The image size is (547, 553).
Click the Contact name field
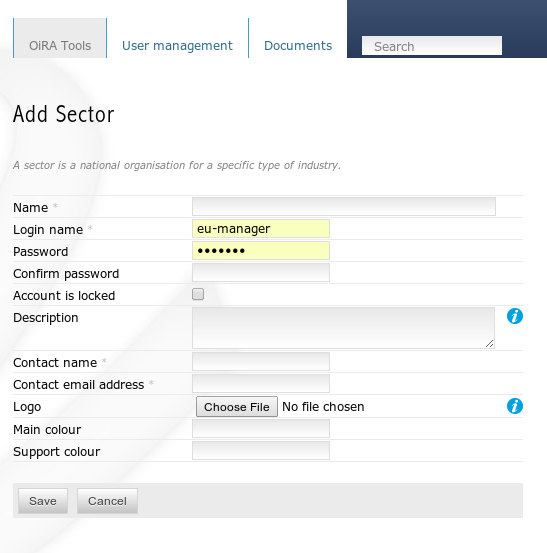coord(261,361)
